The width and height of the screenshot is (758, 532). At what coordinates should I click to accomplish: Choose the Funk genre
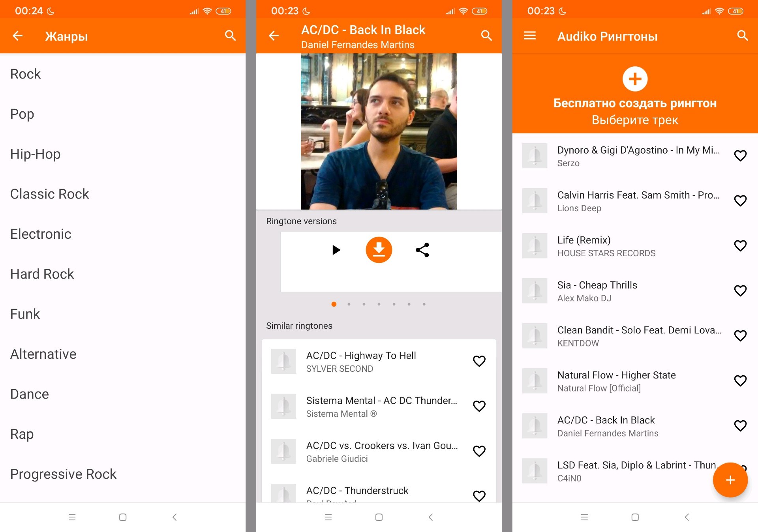coord(122,314)
